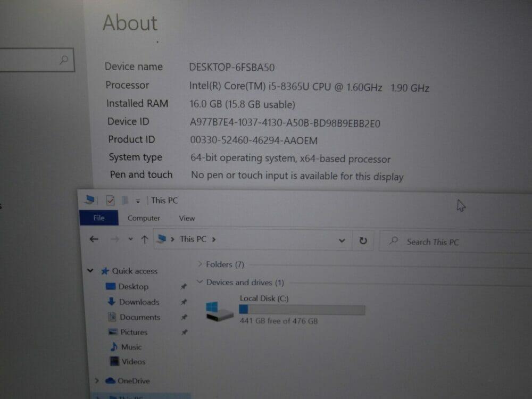The width and height of the screenshot is (532, 399).
Task: Click the Device ID value text
Action: click(285, 122)
